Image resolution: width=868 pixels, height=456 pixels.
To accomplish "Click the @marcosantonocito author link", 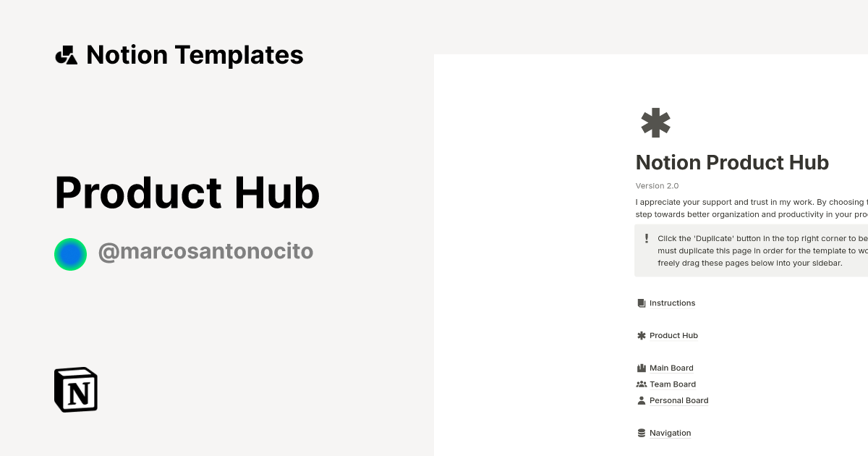I will coord(206,251).
